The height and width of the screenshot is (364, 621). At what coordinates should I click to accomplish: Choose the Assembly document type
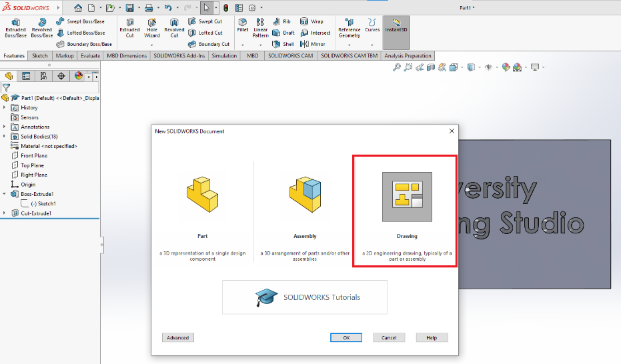[x=305, y=210]
